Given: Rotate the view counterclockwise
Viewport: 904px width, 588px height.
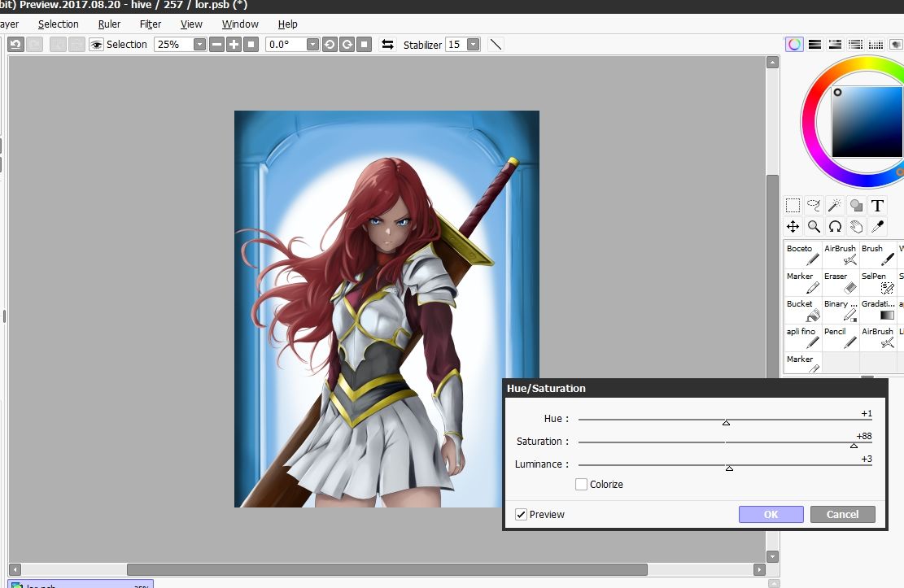Looking at the screenshot, I should (330, 45).
